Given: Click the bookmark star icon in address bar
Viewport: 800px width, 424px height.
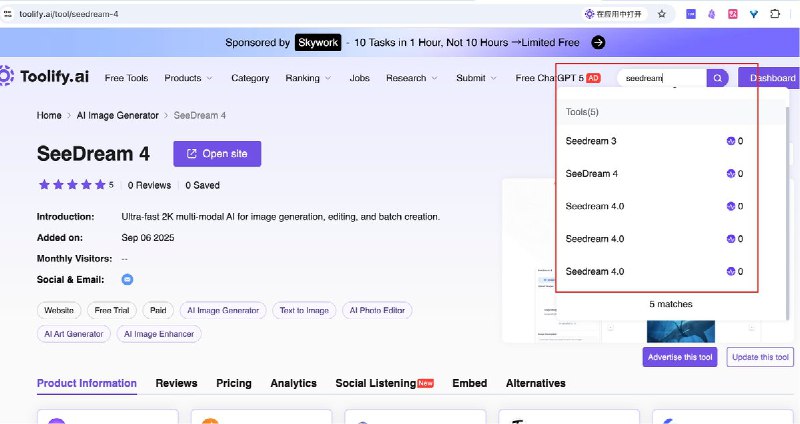Looking at the screenshot, I should click(662, 14).
